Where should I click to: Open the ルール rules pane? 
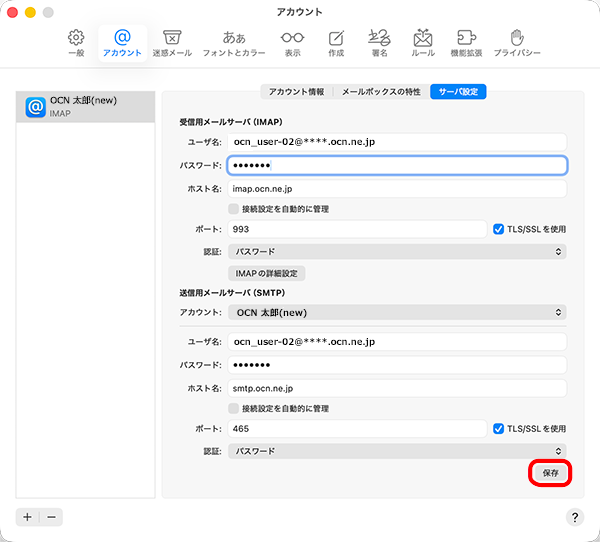[x=422, y=42]
